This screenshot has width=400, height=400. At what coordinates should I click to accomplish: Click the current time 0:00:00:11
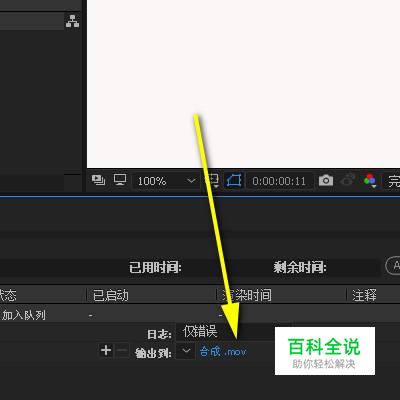click(279, 181)
